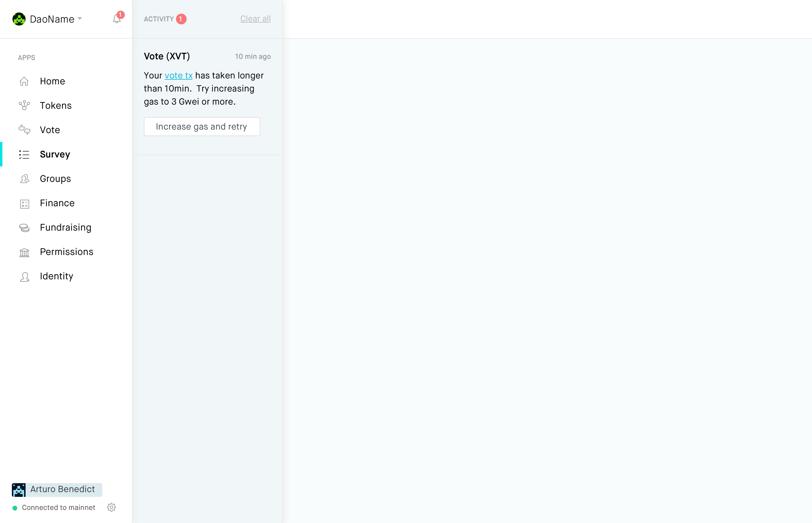Click the Survey list icon
Viewport: 812px width, 523px height.
24,155
